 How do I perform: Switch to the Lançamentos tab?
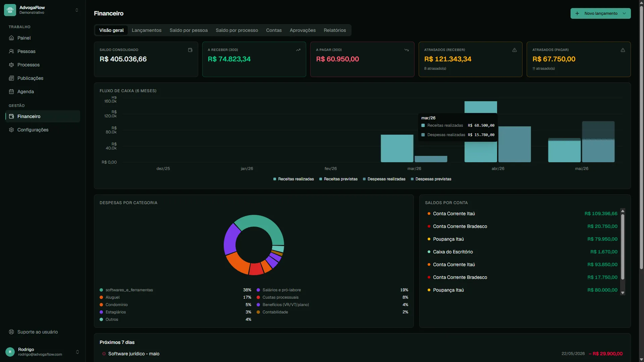(147, 30)
